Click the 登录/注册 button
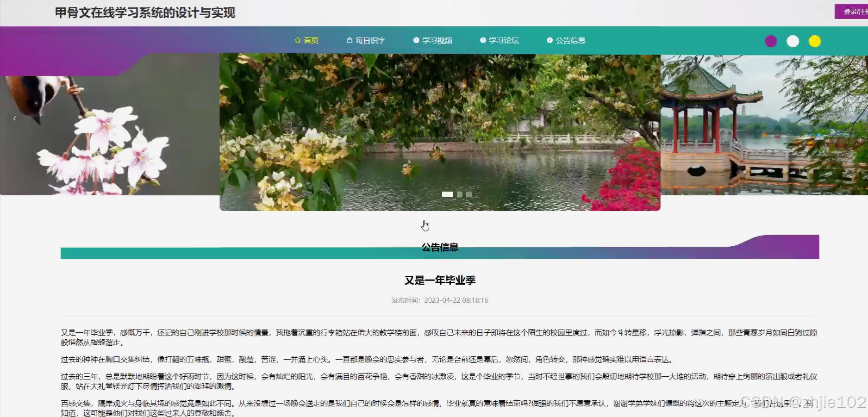This screenshot has height=417, width=868. click(854, 11)
